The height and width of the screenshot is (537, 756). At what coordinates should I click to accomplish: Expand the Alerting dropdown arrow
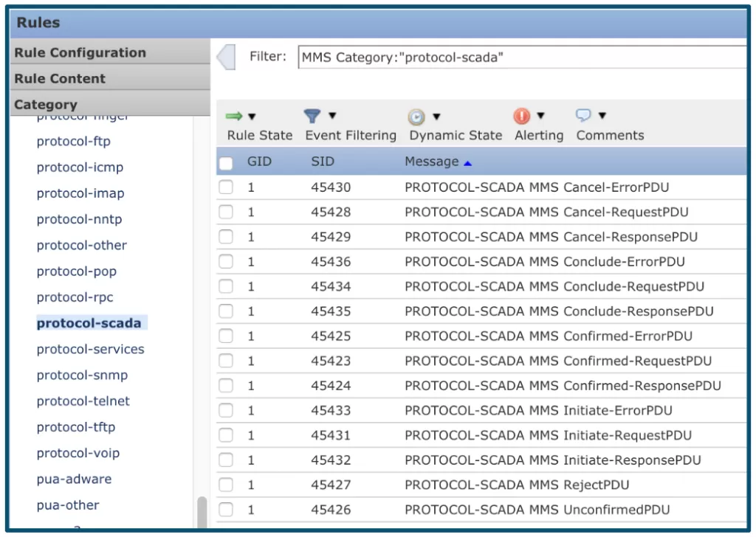(x=540, y=117)
